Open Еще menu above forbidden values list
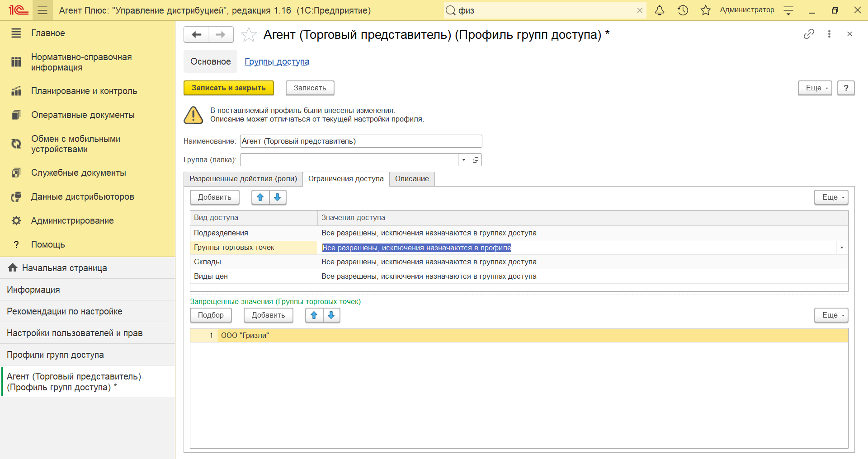The height and width of the screenshot is (459, 868). click(x=831, y=315)
